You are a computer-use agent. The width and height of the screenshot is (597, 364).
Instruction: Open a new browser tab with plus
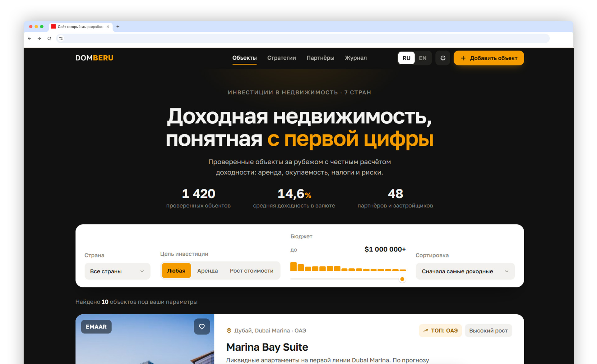pos(118,27)
